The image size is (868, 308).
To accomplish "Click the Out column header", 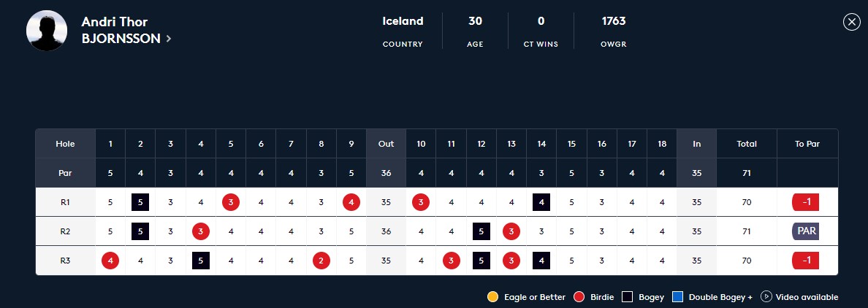I will click(386, 144).
